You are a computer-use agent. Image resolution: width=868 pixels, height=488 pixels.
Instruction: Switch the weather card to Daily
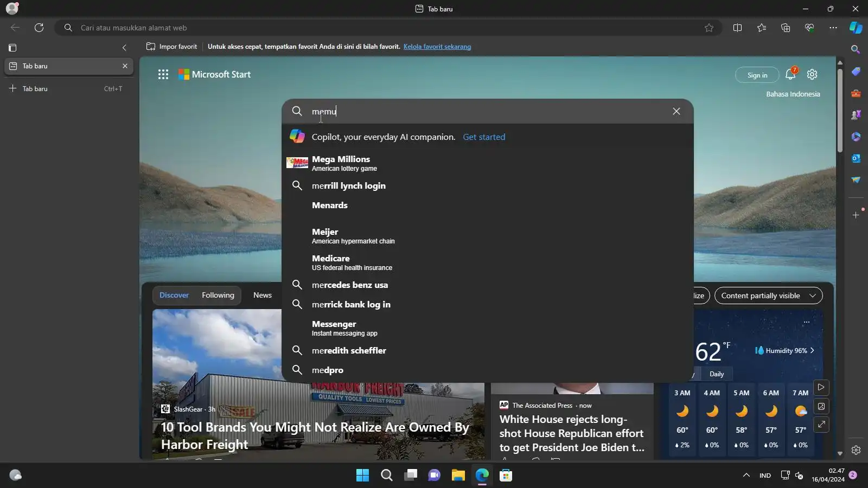click(717, 374)
